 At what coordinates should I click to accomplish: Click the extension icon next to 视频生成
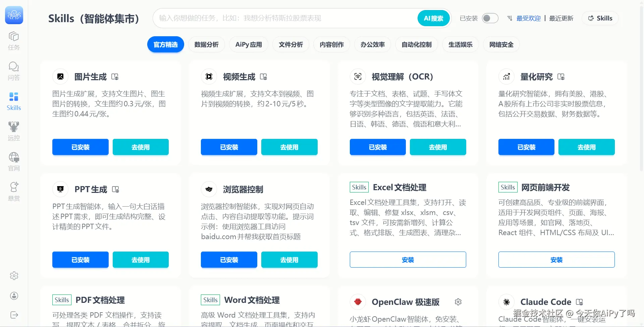(x=264, y=77)
